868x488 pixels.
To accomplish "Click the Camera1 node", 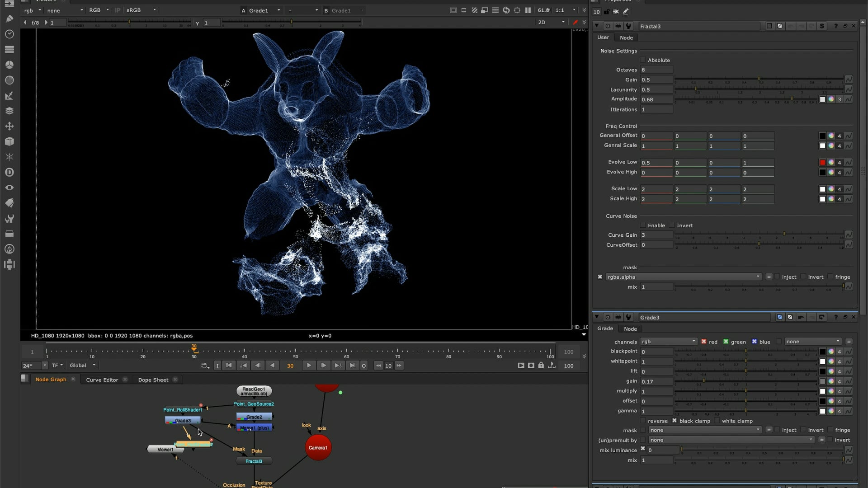I will pyautogui.click(x=318, y=447).
